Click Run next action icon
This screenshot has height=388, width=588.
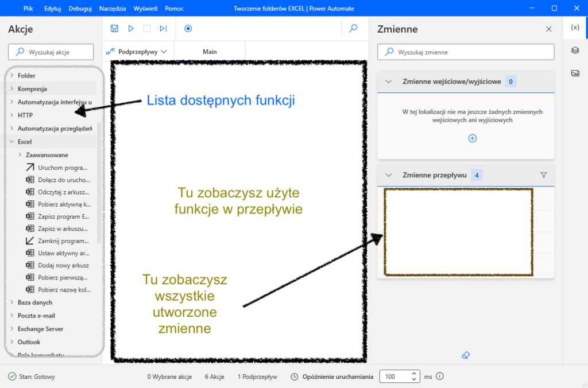coord(163,28)
